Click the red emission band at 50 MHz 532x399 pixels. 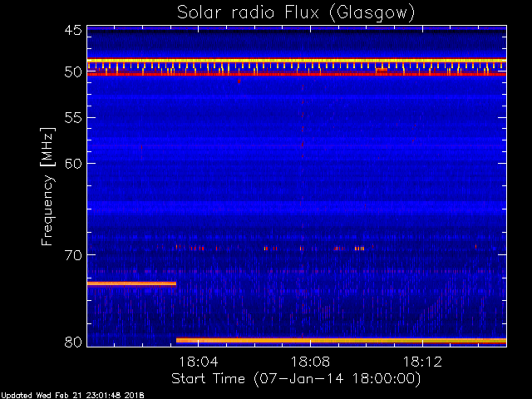coord(297,74)
